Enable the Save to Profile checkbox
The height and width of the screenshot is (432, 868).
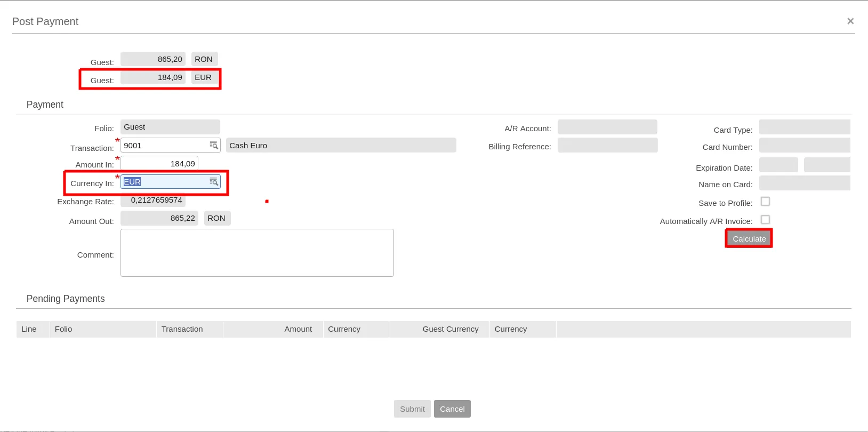[765, 202]
